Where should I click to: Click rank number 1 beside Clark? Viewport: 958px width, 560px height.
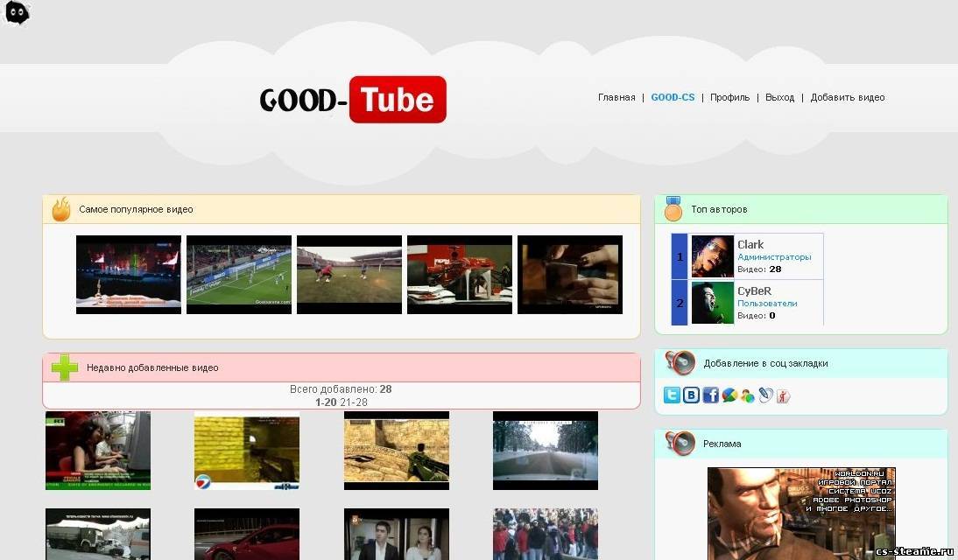pos(680,256)
